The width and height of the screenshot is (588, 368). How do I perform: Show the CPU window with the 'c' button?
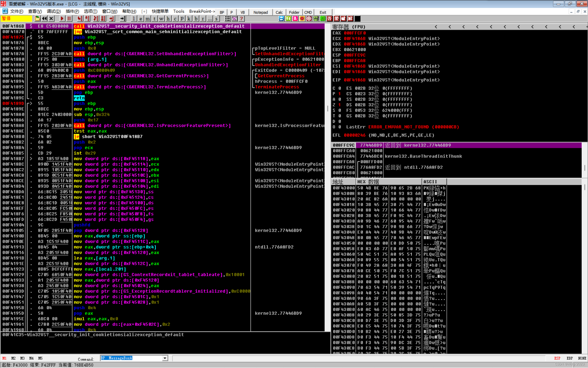175,18
